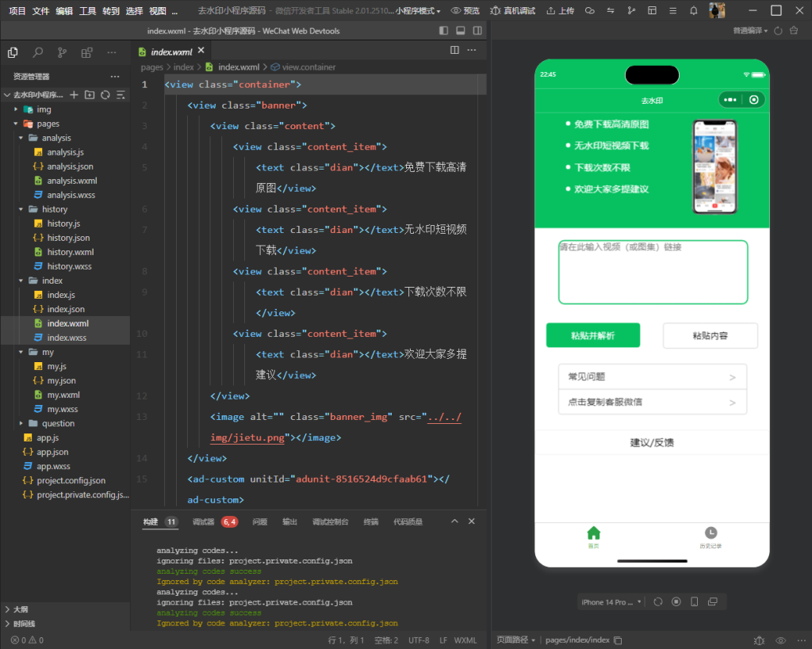Viewport: 812px width, 649px height.
Task: Expand the question folder
Action: tap(58, 423)
